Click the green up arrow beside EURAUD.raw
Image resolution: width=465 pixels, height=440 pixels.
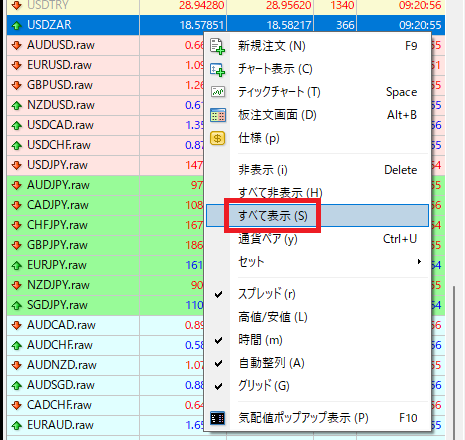click(x=17, y=425)
